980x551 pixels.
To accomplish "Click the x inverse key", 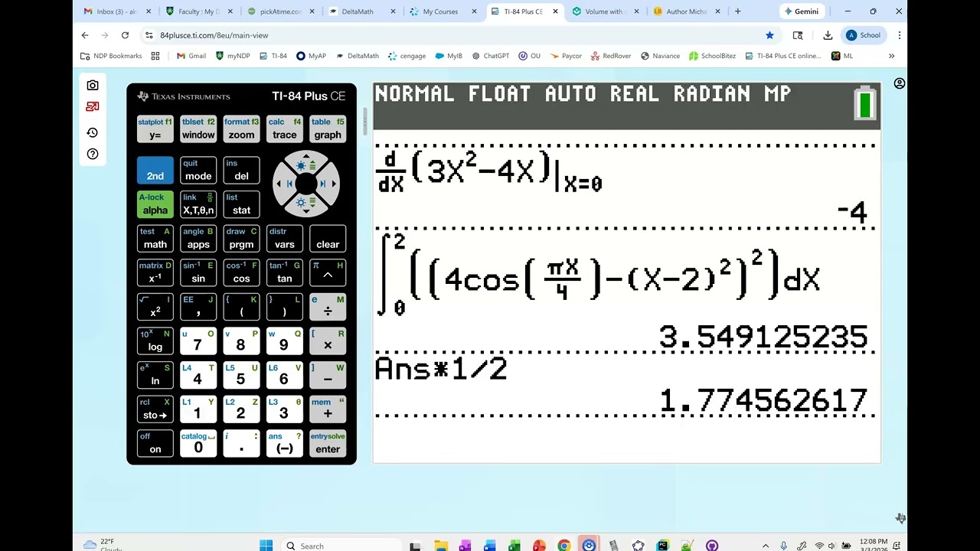I will tap(155, 273).
